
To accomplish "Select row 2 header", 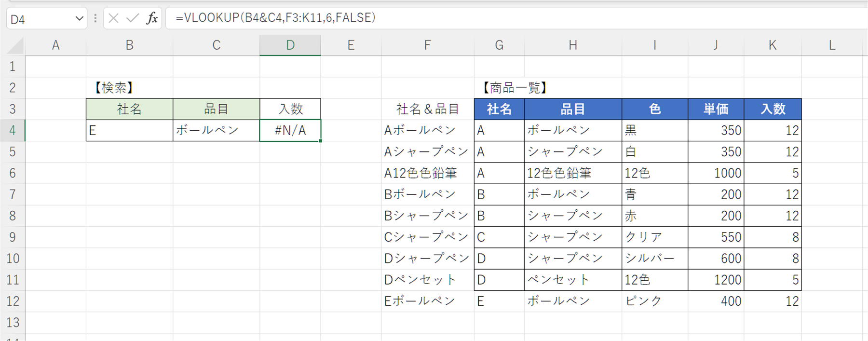I will pos(13,88).
